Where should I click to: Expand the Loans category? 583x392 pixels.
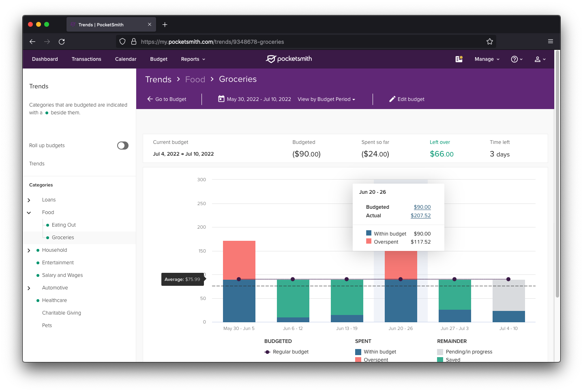pyautogui.click(x=29, y=200)
